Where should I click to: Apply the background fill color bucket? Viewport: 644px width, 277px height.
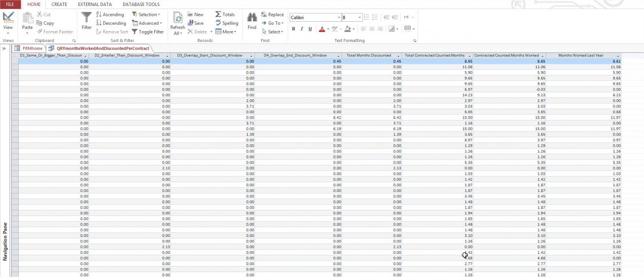click(347, 29)
